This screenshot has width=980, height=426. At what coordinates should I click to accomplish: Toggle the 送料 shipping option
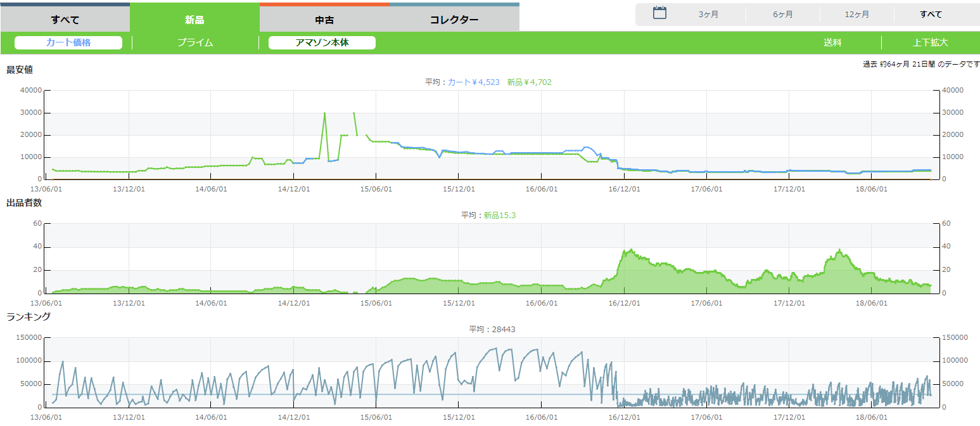pos(832,43)
